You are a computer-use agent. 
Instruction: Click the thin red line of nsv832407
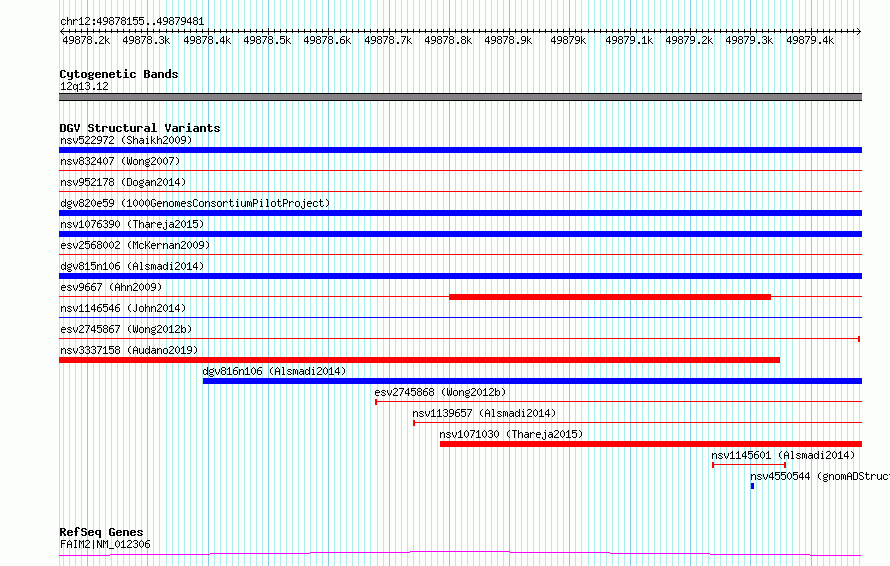pyautogui.click(x=460, y=171)
